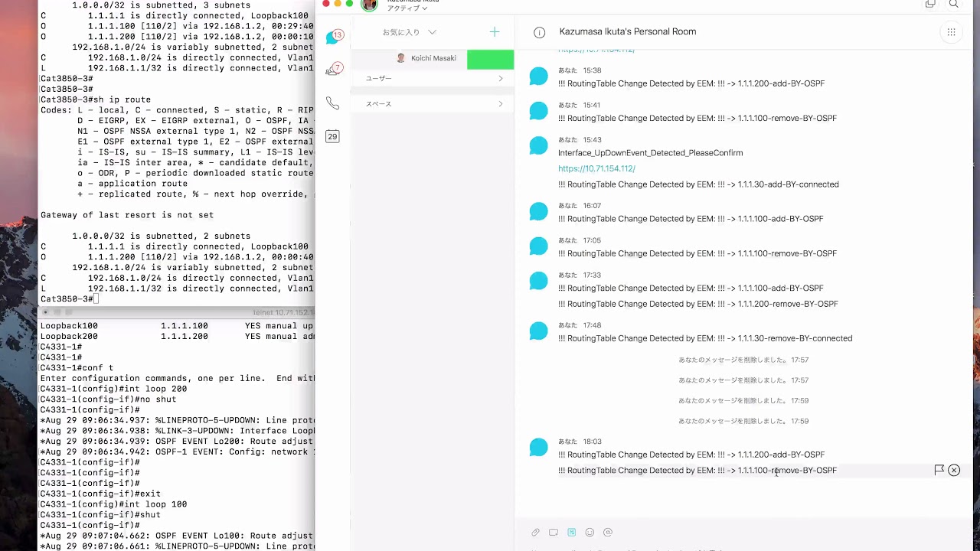Open the お気に入り filter dropdown

click(410, 32)
